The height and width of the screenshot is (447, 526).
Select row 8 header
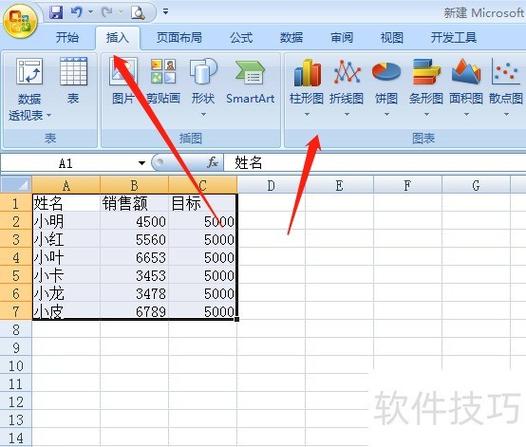pos(16,330)
